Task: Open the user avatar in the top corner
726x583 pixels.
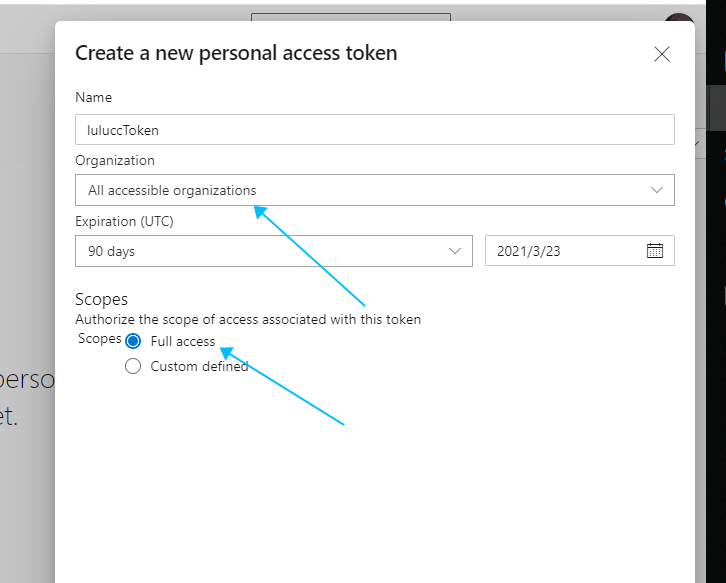Action: 681,21
